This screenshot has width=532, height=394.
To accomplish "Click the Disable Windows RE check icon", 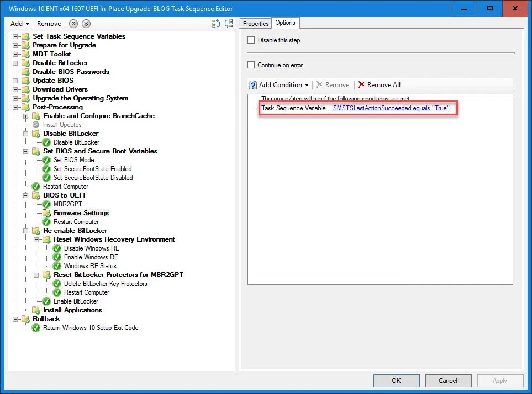I will point(57,248).
